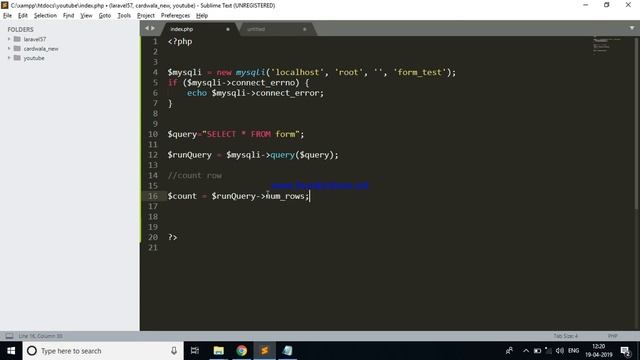The width and height of the screenshot is (640, 360).
Task: Click the ENG language indicator
Action: click(573, 351)
